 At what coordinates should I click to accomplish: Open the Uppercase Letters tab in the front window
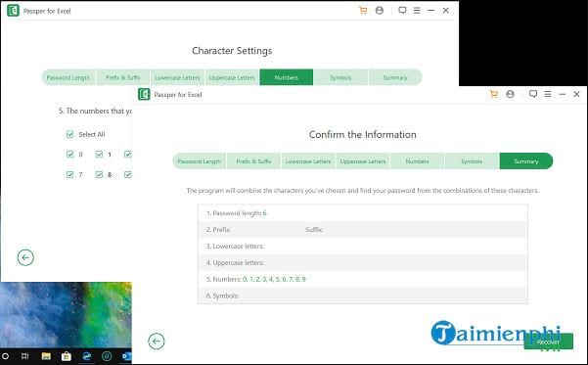coord(363,161)
